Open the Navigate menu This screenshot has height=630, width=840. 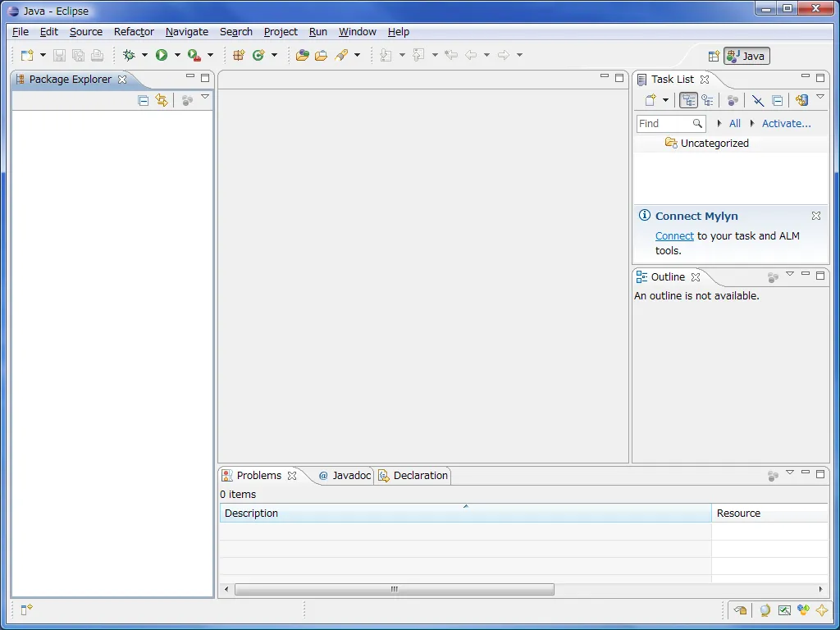coord(187,32)
